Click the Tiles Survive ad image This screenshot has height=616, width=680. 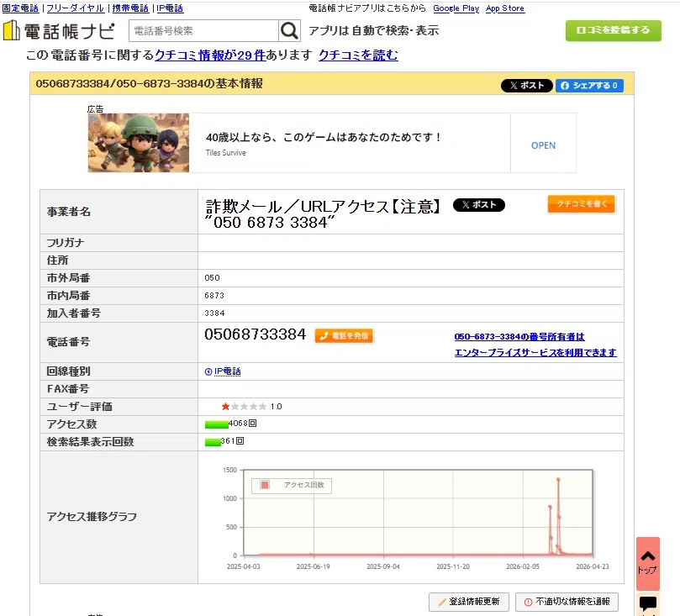tap(139, 143)
